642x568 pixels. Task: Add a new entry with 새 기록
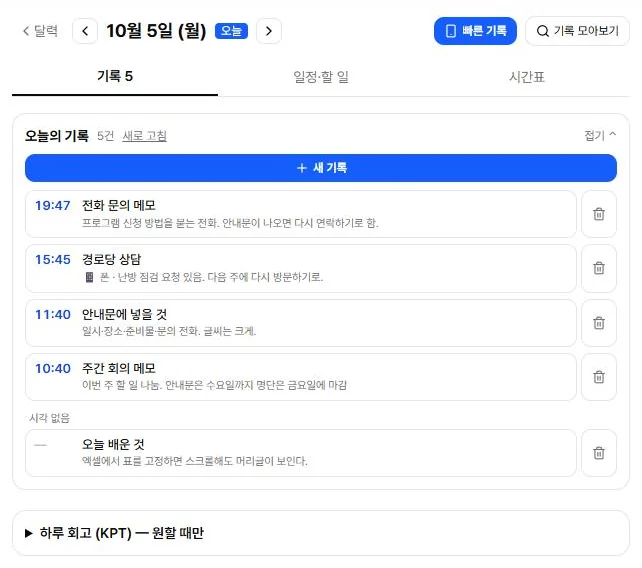coord(321,168)
